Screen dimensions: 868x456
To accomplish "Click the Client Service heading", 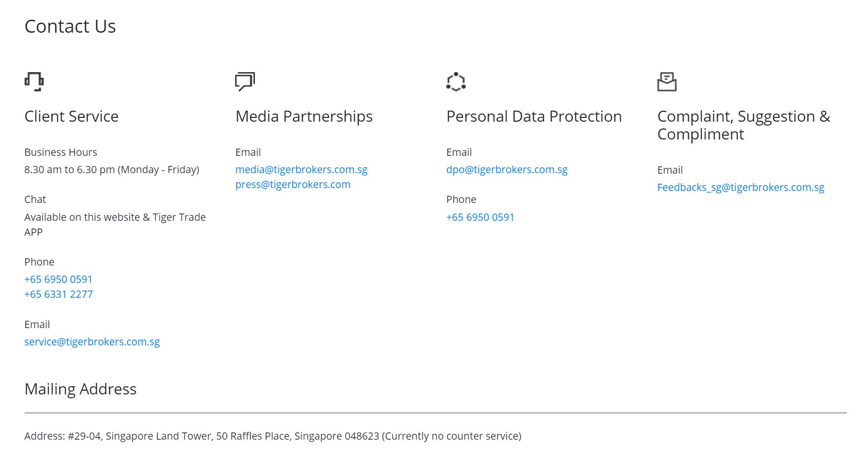I will pyautogui.click(x=72, y=116).
